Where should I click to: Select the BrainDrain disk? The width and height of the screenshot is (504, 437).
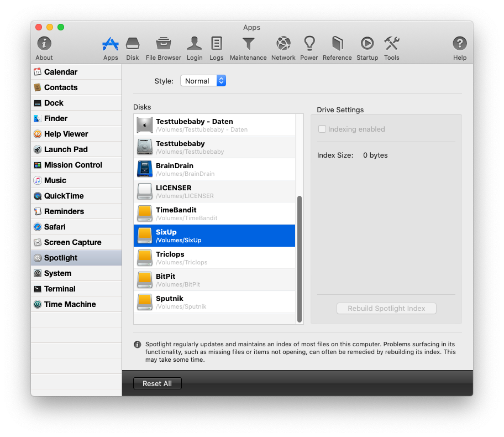pyautogui.click(x=214, y=169)
